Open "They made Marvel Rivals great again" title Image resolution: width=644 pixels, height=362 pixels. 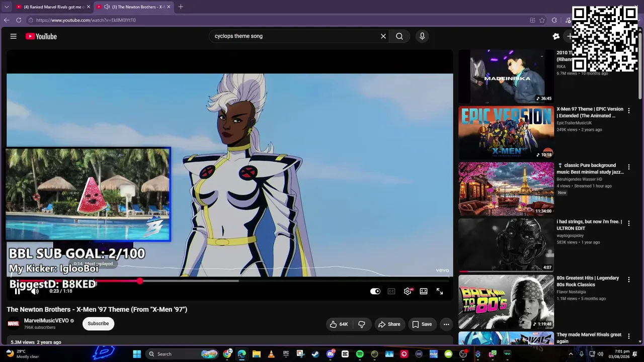pyautogui.click(x=589, y=338)
